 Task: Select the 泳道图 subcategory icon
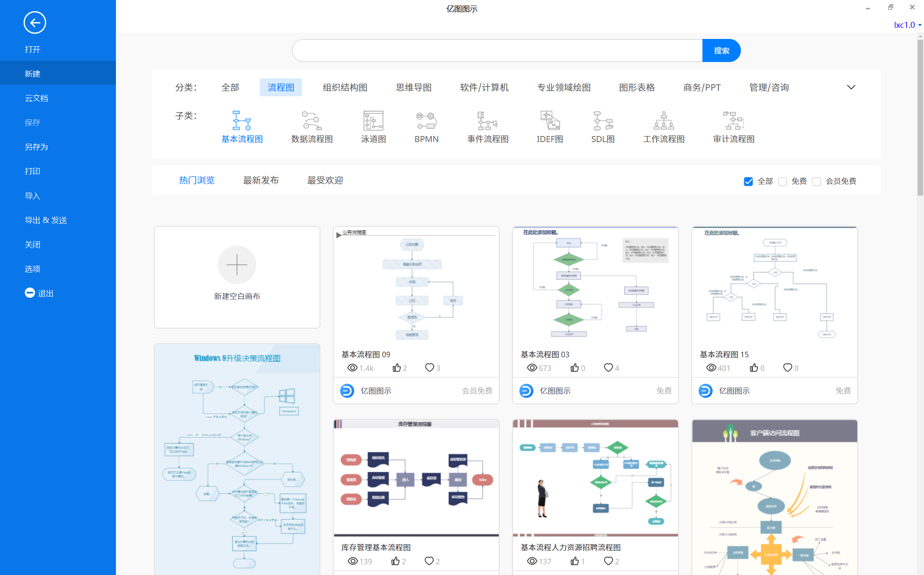pos(373,121)
